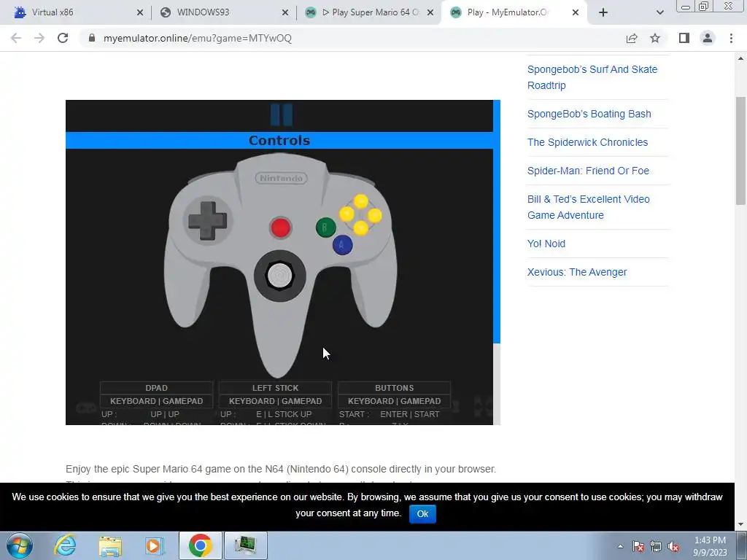Screen dimensions: 747x560
Task: Click the blue controls panel scrollbar thumb
Action: (x=496, y=222)
